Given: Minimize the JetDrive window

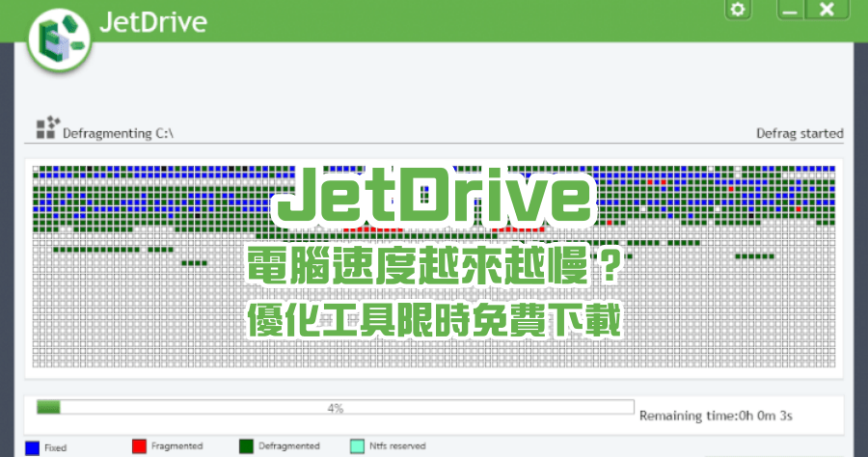Looking at the screenshot, I should pyautogui.click(x=790, y=10).
